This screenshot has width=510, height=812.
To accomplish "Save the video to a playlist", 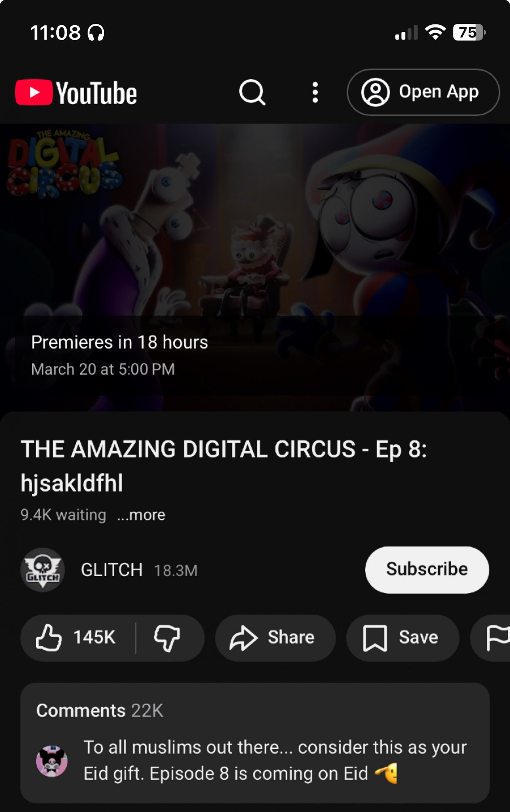I will coord(403,638).
